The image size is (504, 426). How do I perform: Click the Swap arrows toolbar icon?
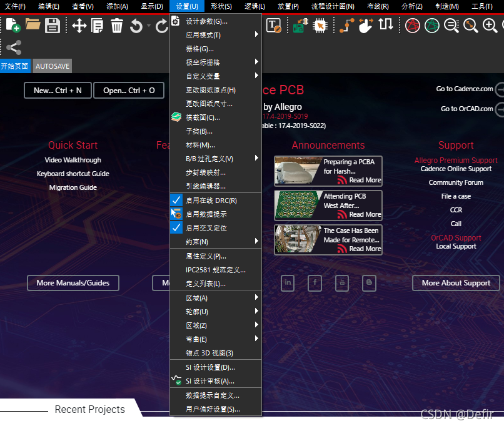386,24
